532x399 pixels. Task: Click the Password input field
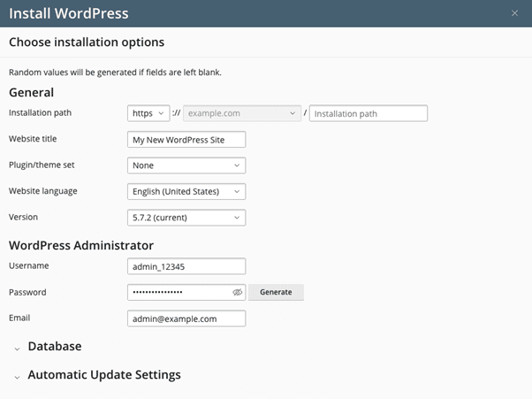(x=179, y=292)
